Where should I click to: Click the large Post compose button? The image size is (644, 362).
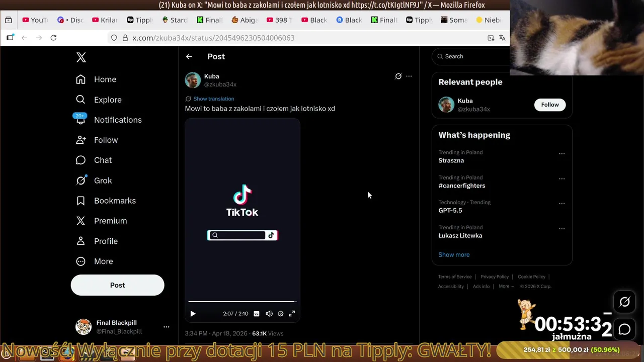click(x=117, y=285)
